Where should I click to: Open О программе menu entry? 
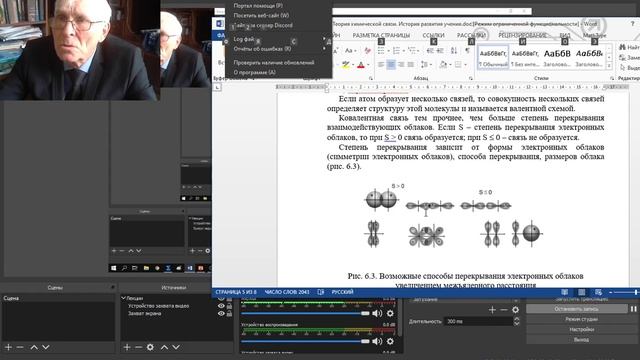254,72
